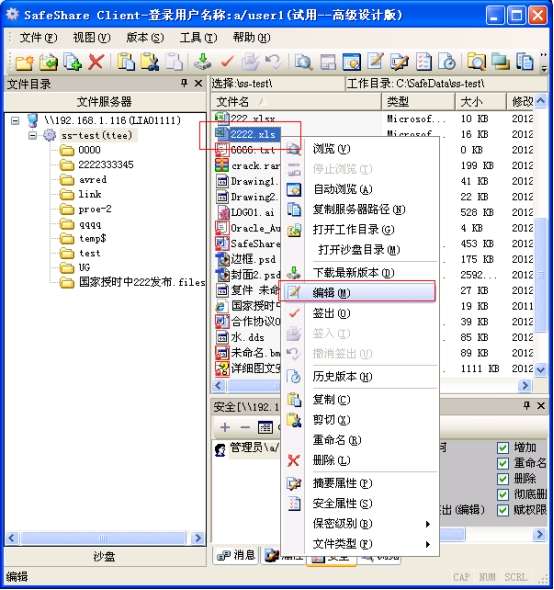Close the 安全 panel

point(541,406)
